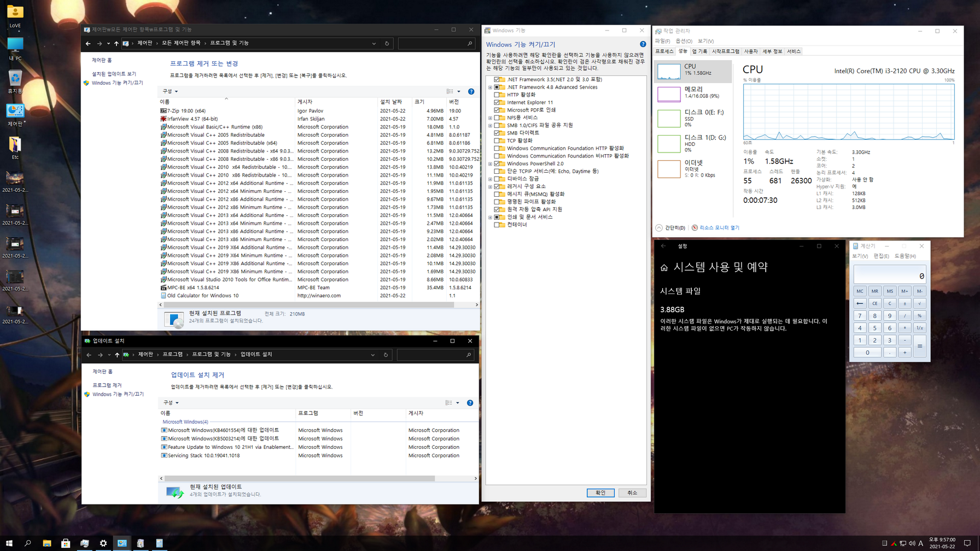This screenshot has height=551, width=980.
Task: Click 프로그램 제거 link in Installed Updates
Action: point(107,385)
